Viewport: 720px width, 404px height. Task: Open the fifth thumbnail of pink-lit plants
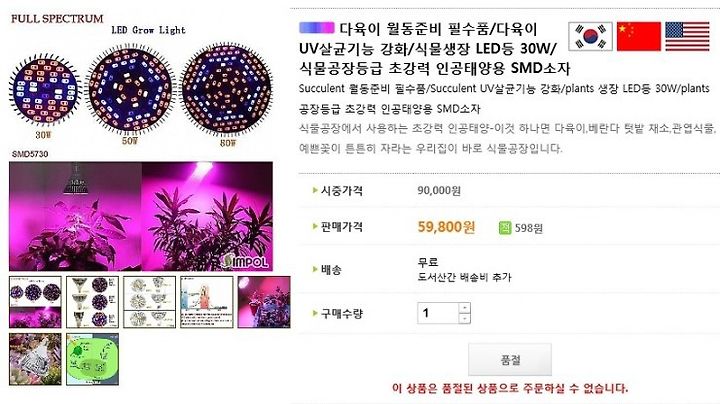(x=264, y=302)
